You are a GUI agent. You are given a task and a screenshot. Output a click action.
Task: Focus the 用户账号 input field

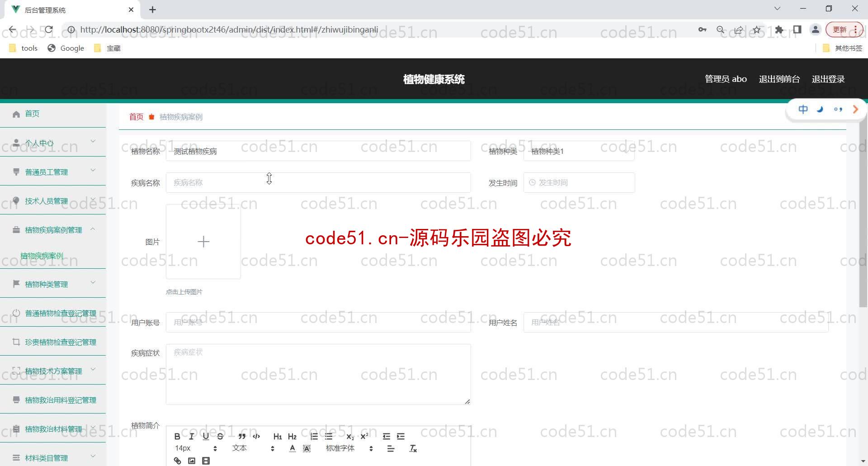click(318, 322)
